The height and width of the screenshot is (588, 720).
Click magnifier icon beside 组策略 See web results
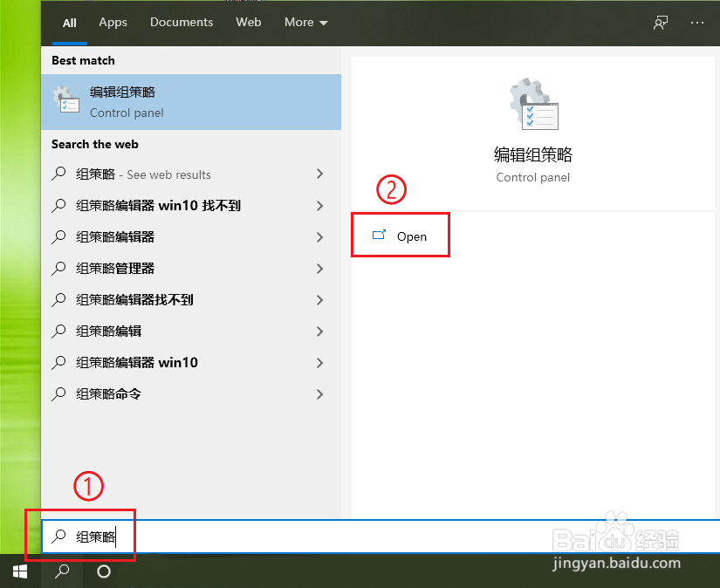point(58,174)
